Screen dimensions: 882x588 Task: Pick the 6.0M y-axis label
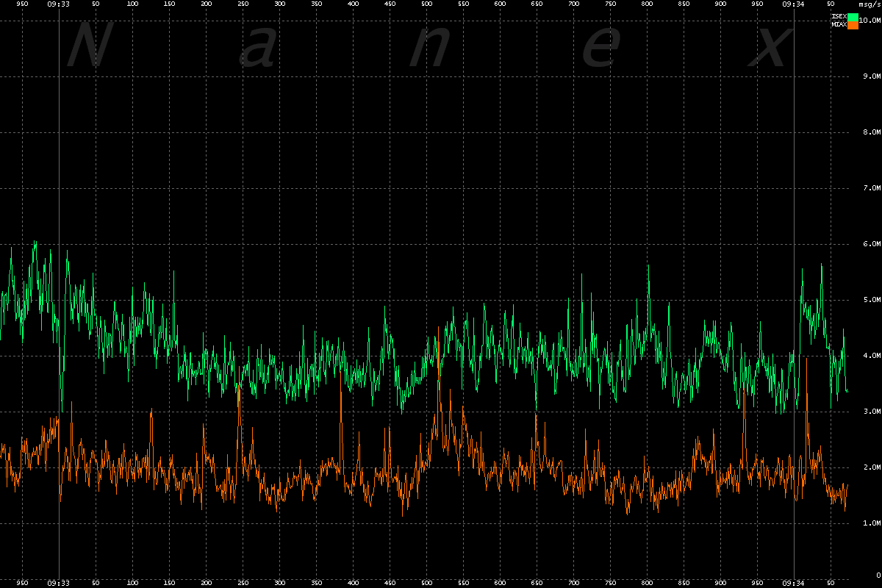click(x=872, y=244)
